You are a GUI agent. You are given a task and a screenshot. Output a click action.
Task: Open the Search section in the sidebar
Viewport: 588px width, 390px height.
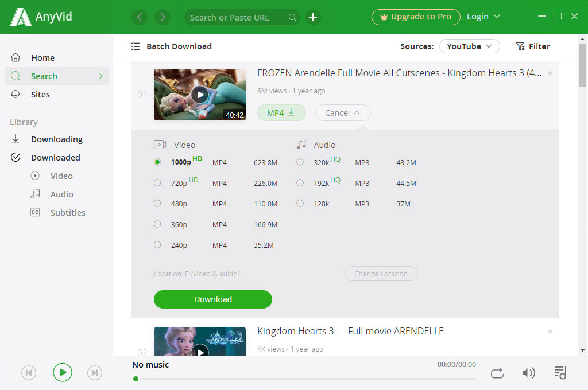coord(56,76)
